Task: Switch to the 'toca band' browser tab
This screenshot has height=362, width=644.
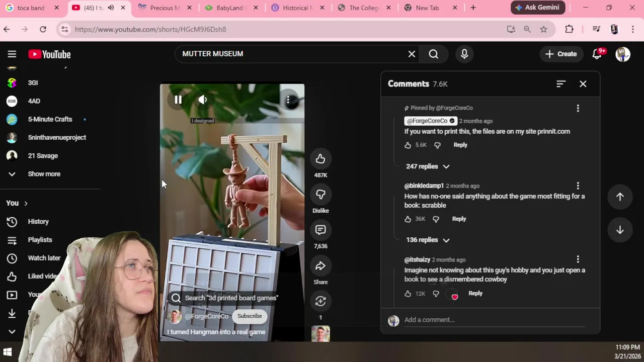Action: 31,8
